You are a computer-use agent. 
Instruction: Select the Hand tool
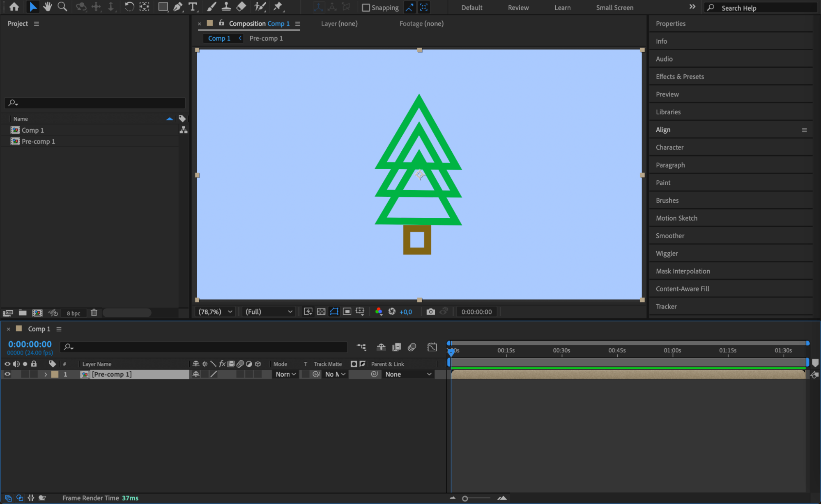pos(48,7)
